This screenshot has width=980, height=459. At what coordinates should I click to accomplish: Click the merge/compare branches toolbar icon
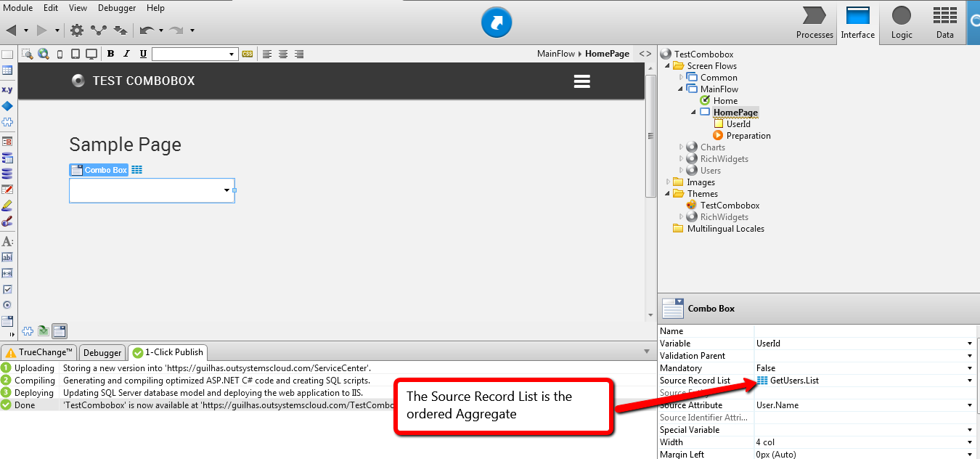click(x=99, y=31)
